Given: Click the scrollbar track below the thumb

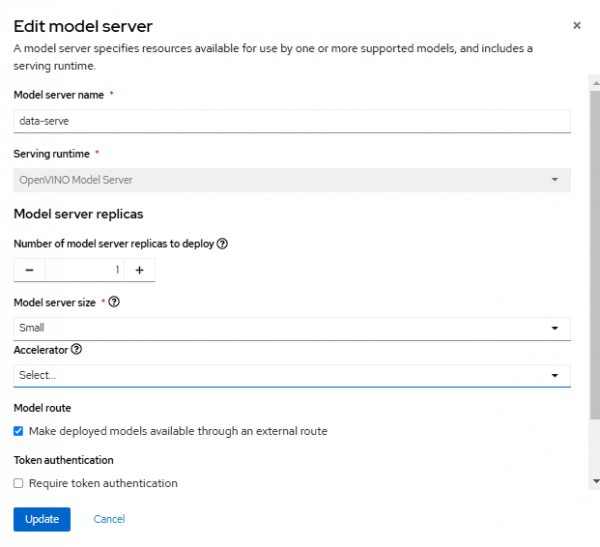Looking at the screenshot, I should 595,450.
